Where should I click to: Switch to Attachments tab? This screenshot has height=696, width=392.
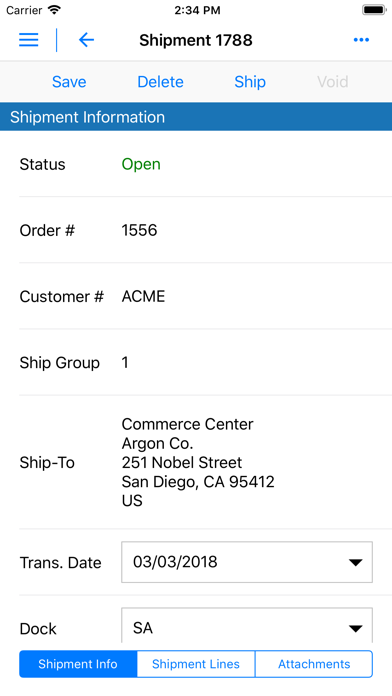pyautogui.click(x=314, y=664)
